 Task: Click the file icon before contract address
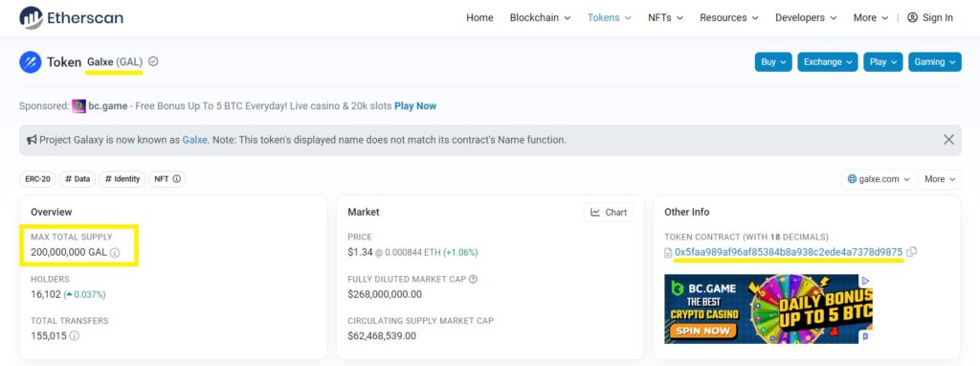668,252
